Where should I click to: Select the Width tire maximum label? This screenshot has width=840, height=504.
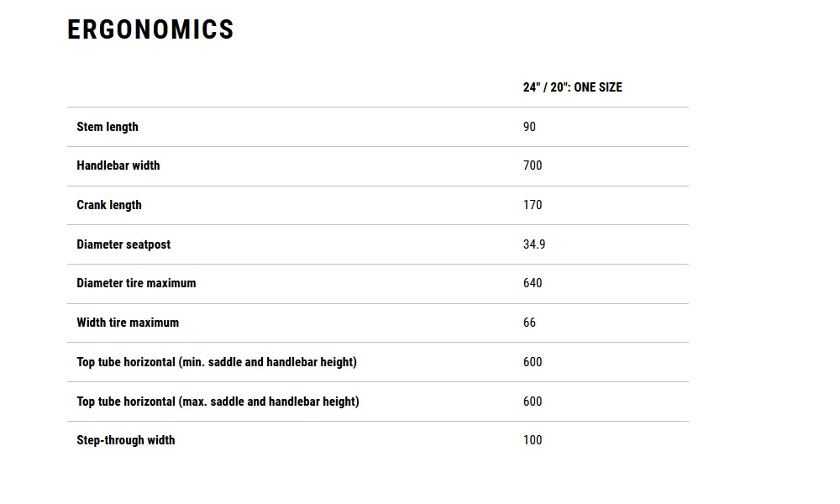pyautogui.click(x=128, y=323)
